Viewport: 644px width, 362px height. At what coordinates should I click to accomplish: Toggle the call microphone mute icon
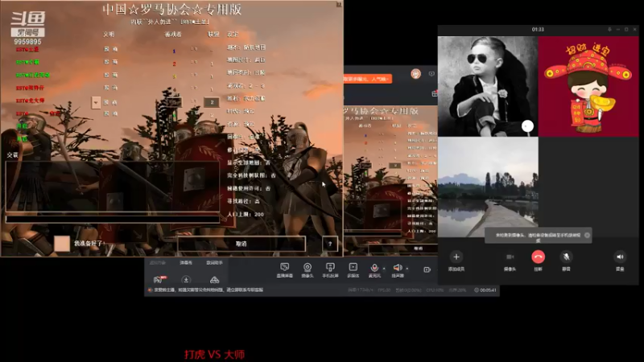click(566, 257)
